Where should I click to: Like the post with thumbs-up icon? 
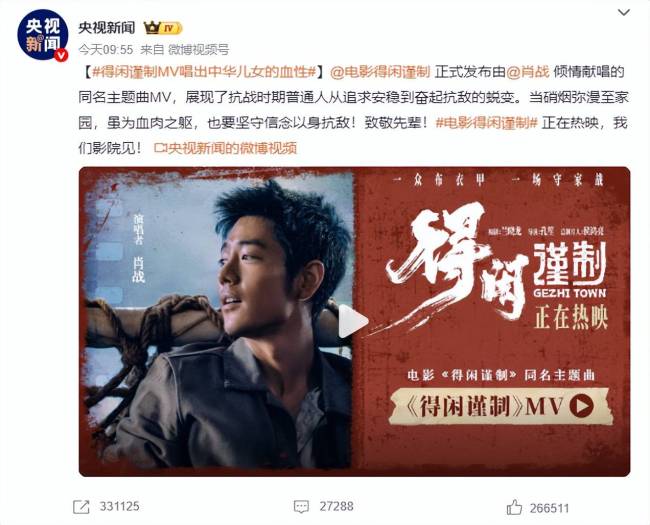(x=514, y=507)
